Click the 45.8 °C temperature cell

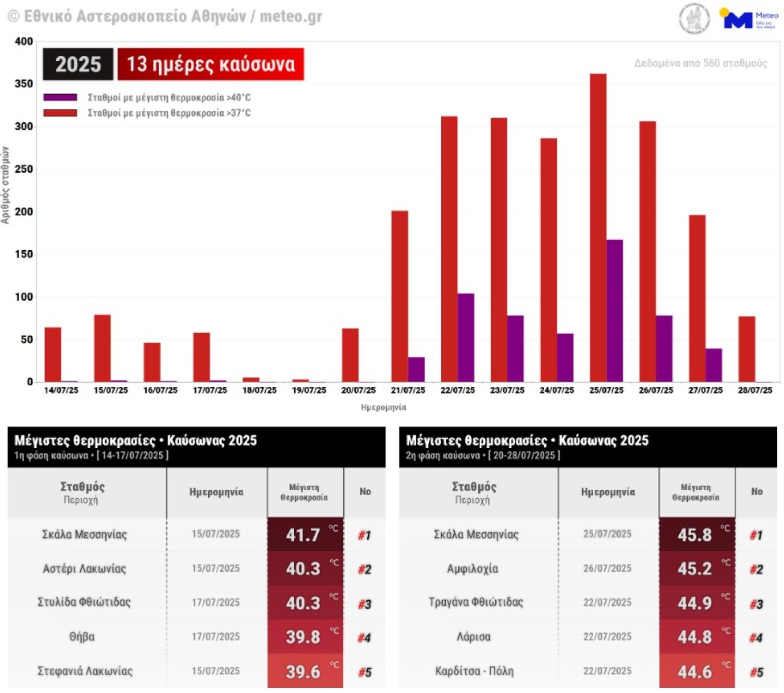[696, 534]
